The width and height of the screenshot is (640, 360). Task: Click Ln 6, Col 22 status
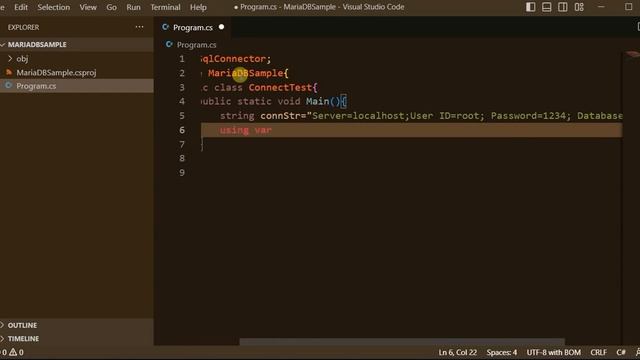tap(458, 352)
